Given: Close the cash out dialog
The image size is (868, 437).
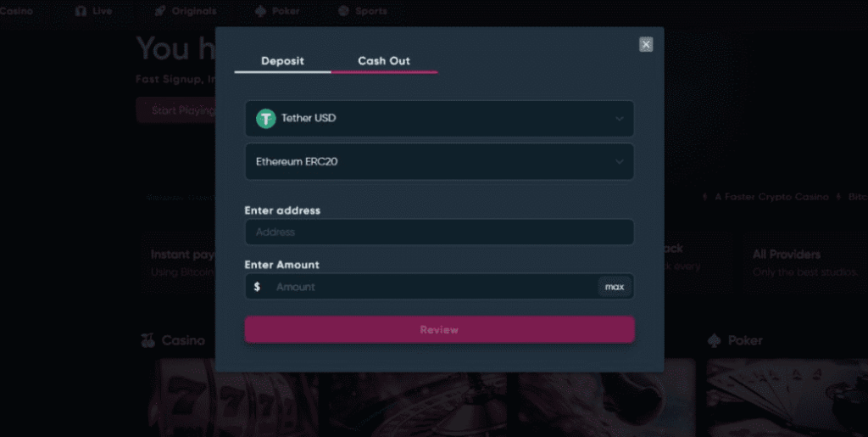Looking at the screenshot, I should 646,44.
